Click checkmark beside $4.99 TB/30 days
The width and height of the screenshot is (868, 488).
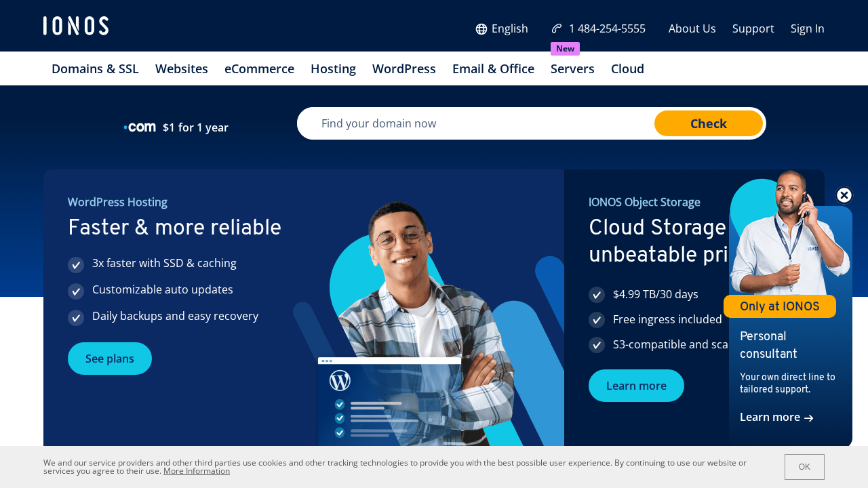point(597,295)
